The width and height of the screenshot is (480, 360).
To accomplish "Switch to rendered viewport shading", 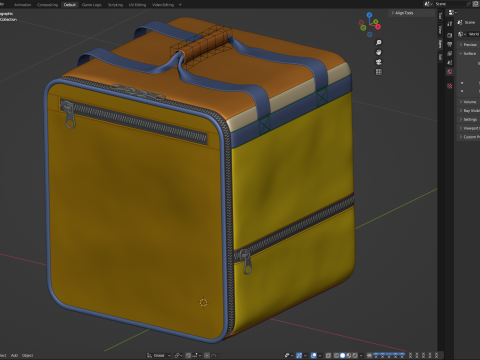I will coord(355,355).
